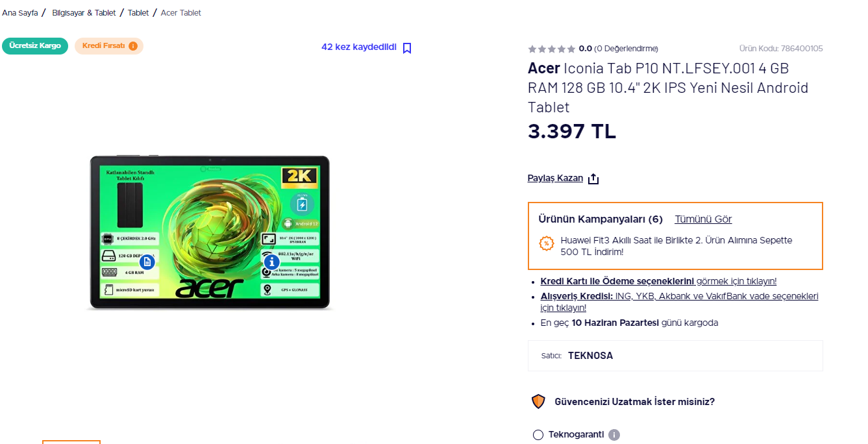The image size is (868, 444).
Task: Open the Tablet breadcrumb link
Action: [138, 13]
